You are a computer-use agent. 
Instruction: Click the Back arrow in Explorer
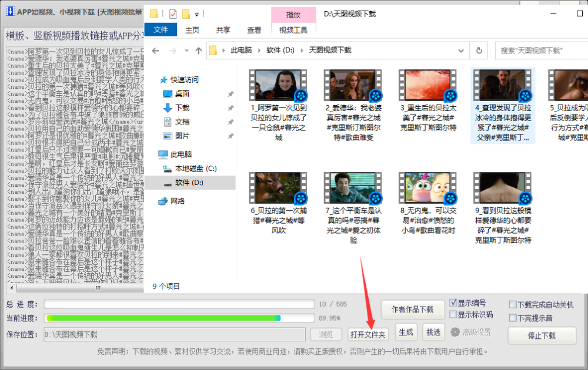point(156,51)
